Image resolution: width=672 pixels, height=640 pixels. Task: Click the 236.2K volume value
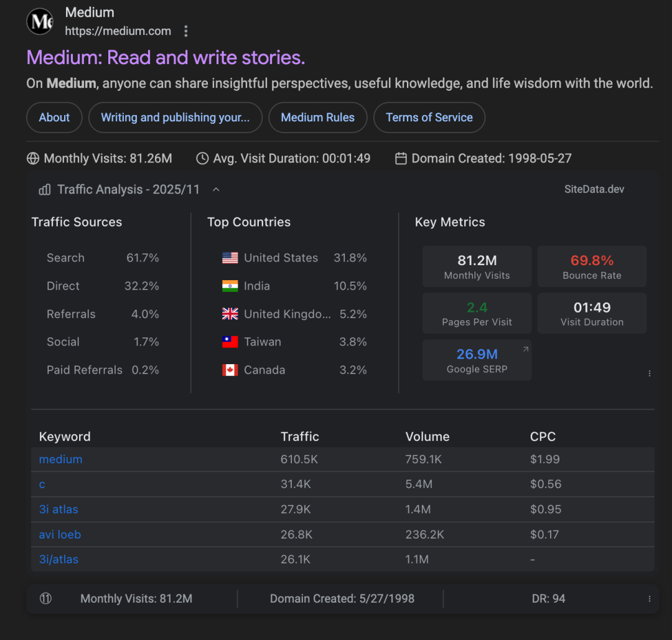425,535
